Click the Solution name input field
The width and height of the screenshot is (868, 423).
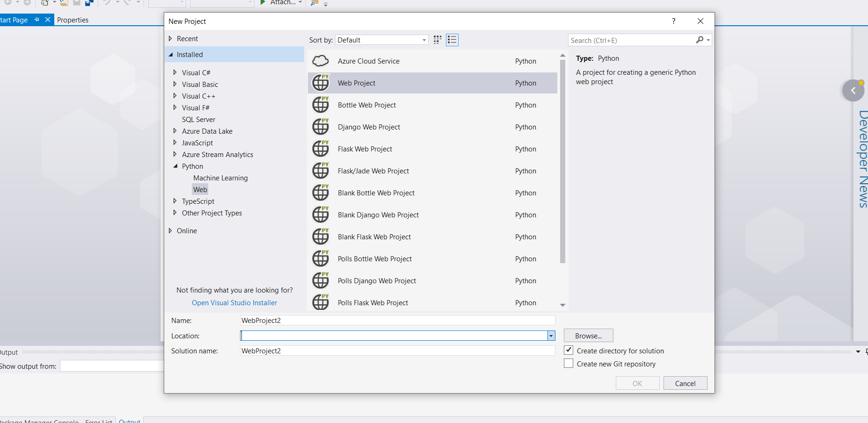point(397,351)
